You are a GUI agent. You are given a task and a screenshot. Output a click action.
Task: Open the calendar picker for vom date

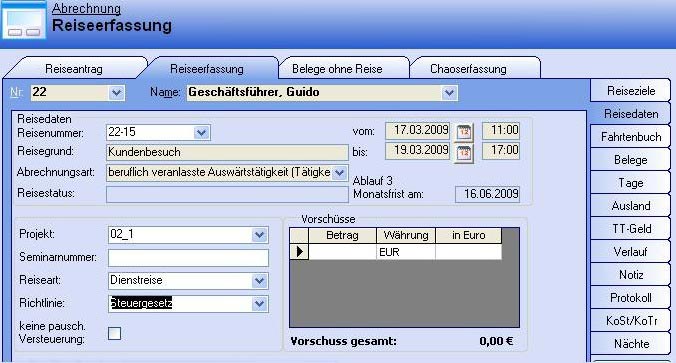coord(464,131)
